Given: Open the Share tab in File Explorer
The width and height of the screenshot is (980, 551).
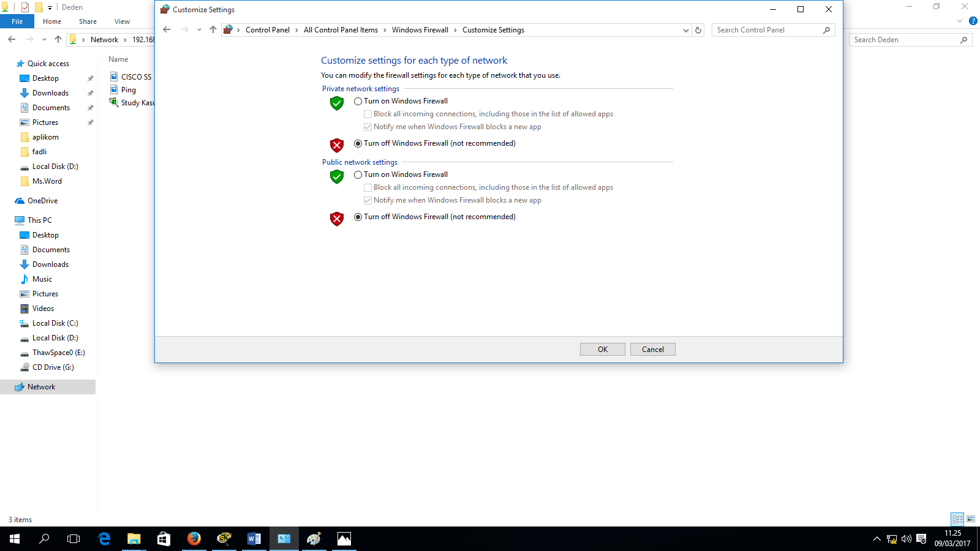Looking at the screenshot, I should [x=88, y=21].
